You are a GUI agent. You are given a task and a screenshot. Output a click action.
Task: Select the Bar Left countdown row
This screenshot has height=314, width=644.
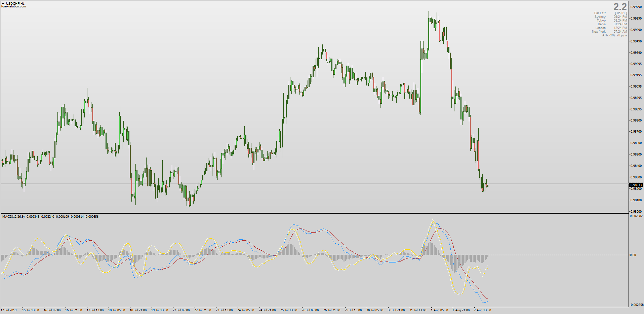[x=610, y=13]
